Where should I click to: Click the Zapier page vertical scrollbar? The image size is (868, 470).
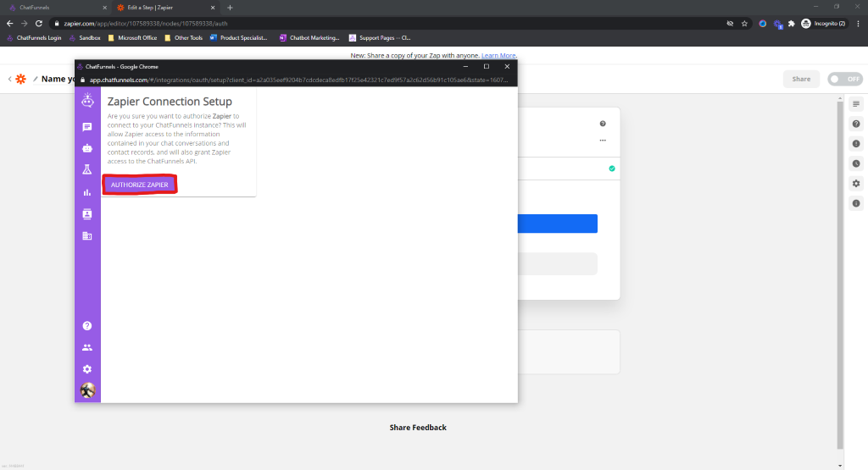(x=840, y=274)
